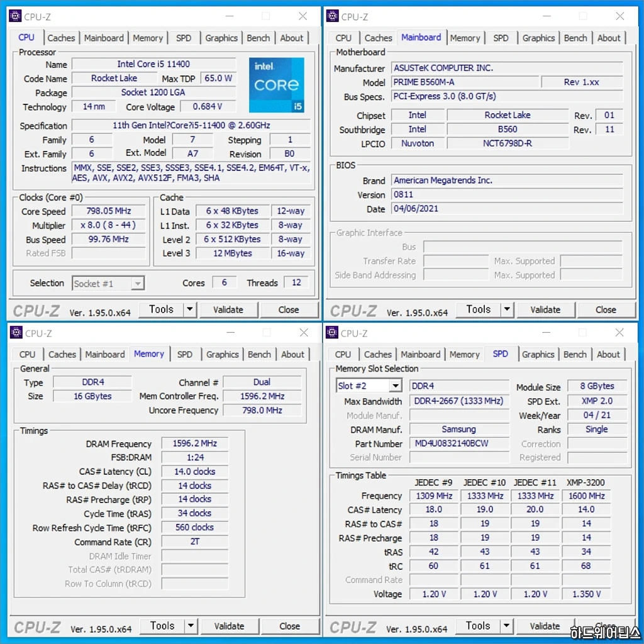Viewport: 644px width, 644px height.
Task: Click the DRAM Frequency value 1596.2 MHz
Action: 195,443
